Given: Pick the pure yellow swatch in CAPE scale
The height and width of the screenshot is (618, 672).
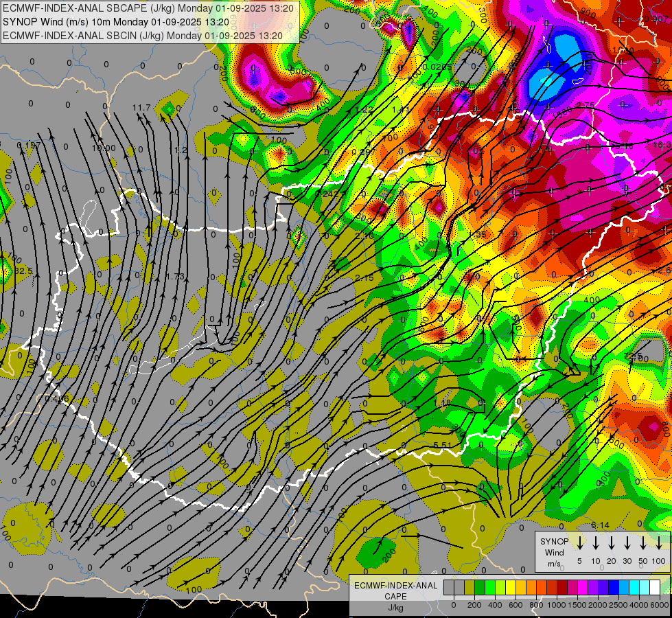Looking at the screenshot, I should point(511,587).
